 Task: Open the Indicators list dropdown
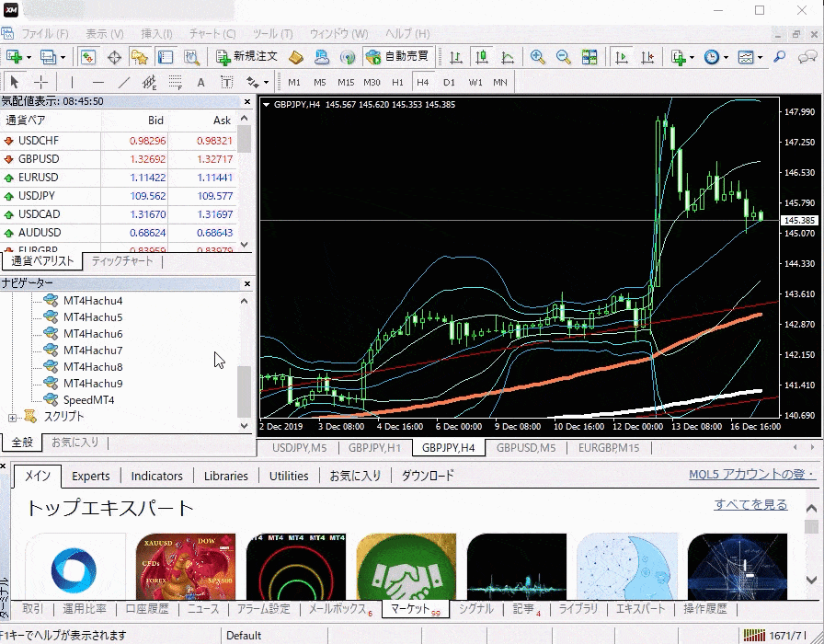(682, 57)
